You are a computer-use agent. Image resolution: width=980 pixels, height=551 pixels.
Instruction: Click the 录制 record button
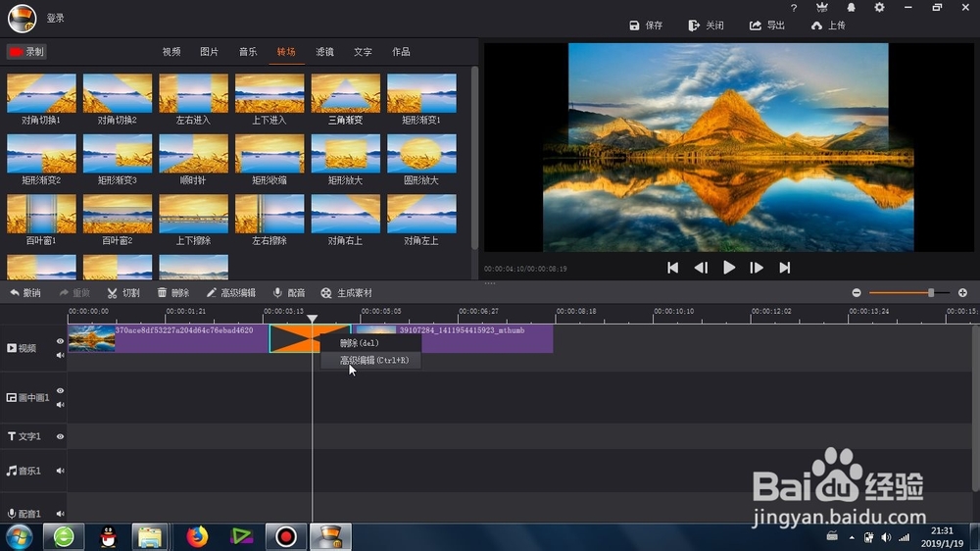[26, 52]
